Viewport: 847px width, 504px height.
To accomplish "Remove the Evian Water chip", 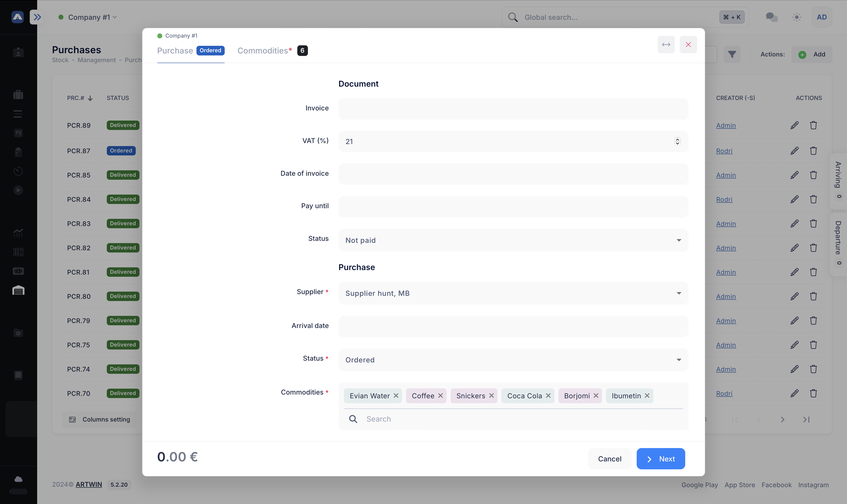I will coord(396,396).
